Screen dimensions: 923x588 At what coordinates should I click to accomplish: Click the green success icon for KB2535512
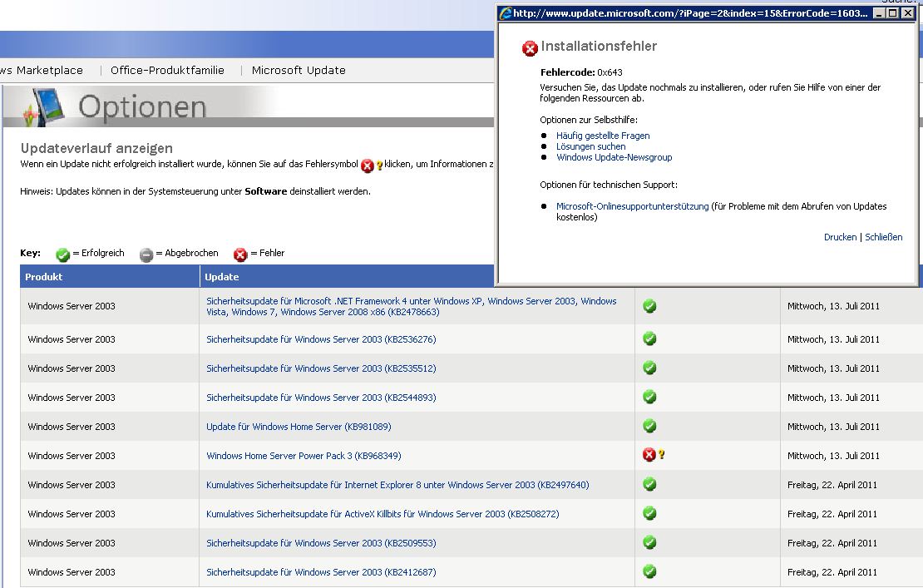[650, 368]
